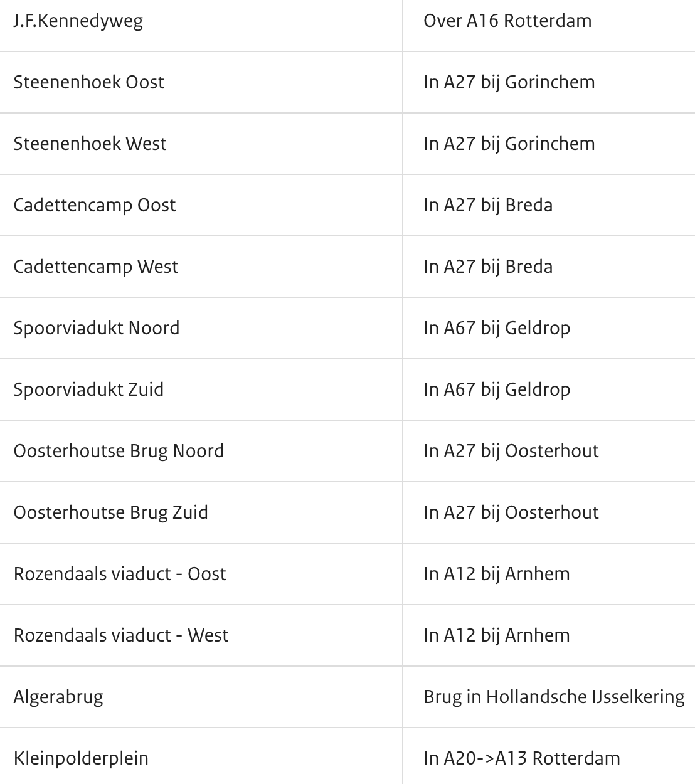The width and height of the screenshot is (695, 784).
Task: Select 'In A27 bij Gorinchem' for Steenenhoek Oost
Action: coord(509,82)
